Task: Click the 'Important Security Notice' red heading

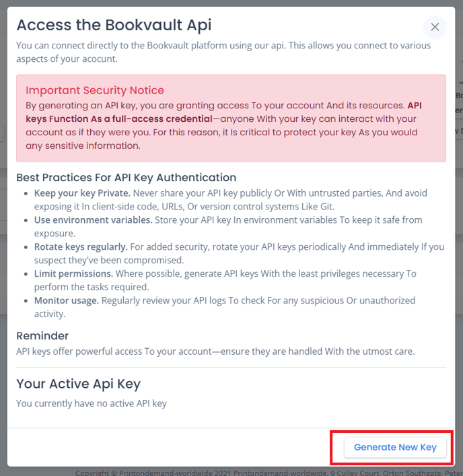Action: (x=95, y=90)
